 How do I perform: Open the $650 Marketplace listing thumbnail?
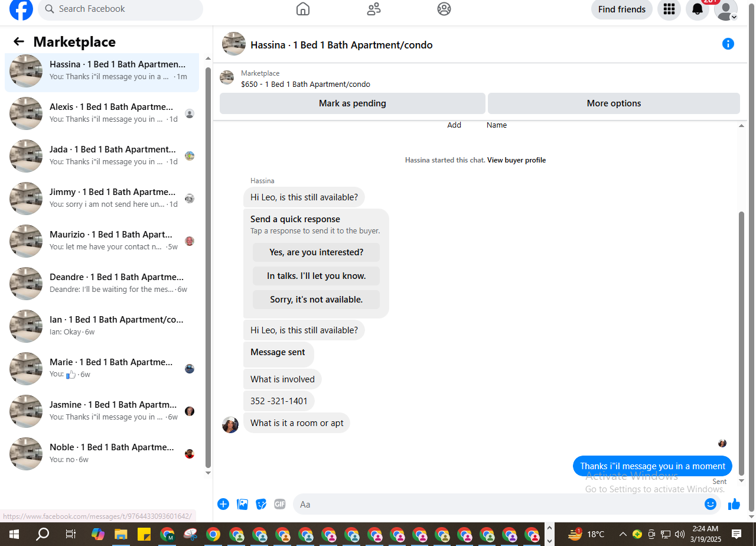(227, 78)
